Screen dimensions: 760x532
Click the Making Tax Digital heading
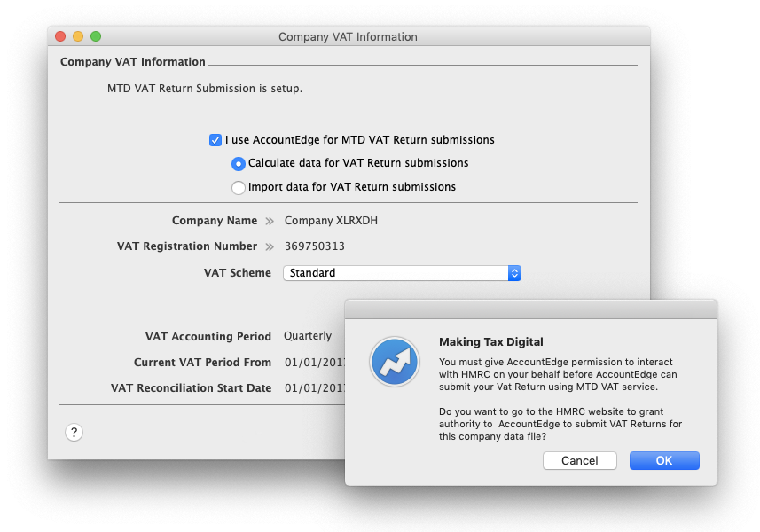(491, 342)
